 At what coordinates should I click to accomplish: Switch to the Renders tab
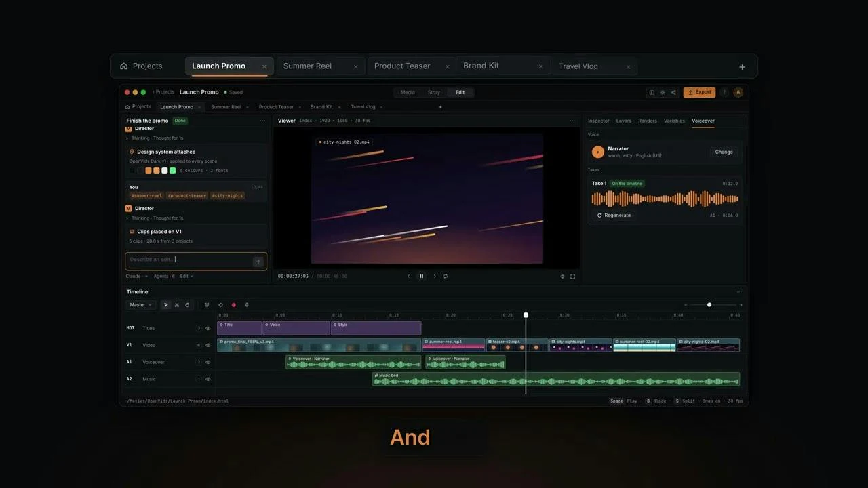648,121
